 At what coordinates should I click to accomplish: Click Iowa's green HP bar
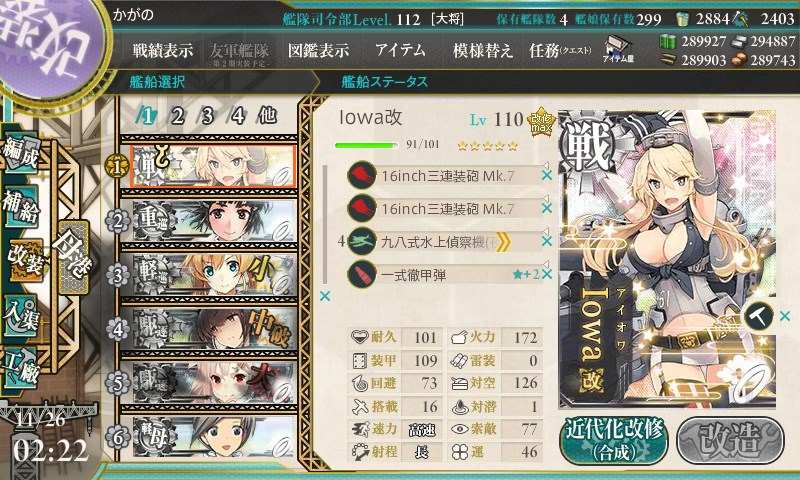click(366, 145)
